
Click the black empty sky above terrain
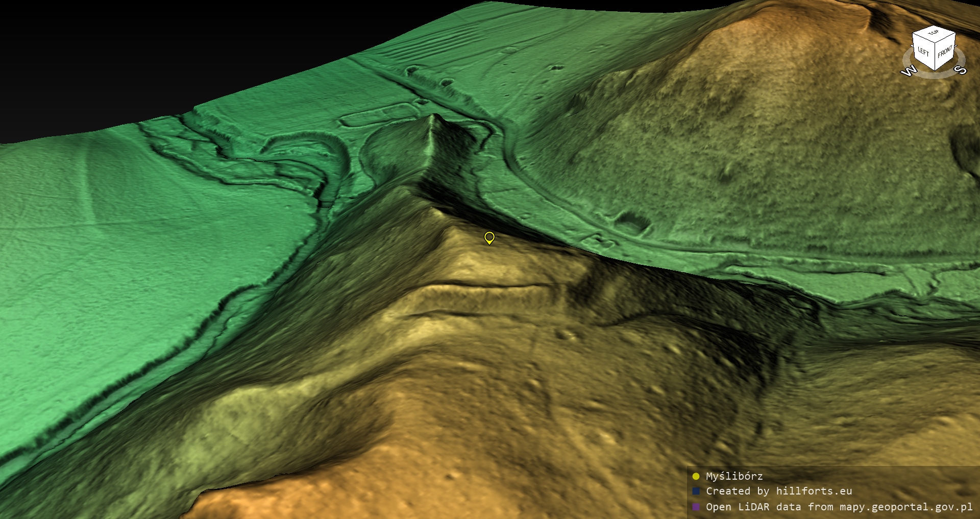[x=153, y=51]
